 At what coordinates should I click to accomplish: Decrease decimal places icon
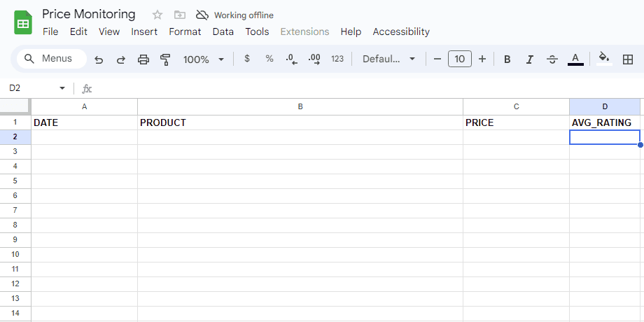(292, 59)
